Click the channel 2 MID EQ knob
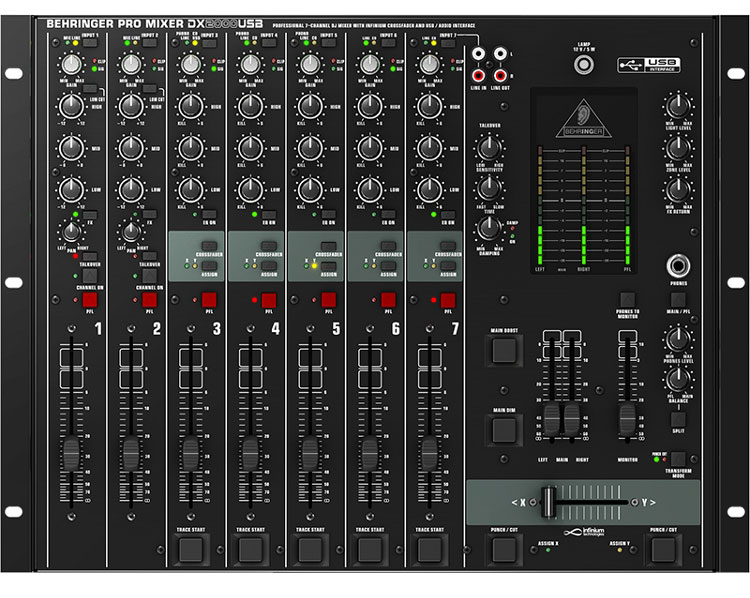Image resolution: width=750 pixels, height=598 pixels. [131, 148]
